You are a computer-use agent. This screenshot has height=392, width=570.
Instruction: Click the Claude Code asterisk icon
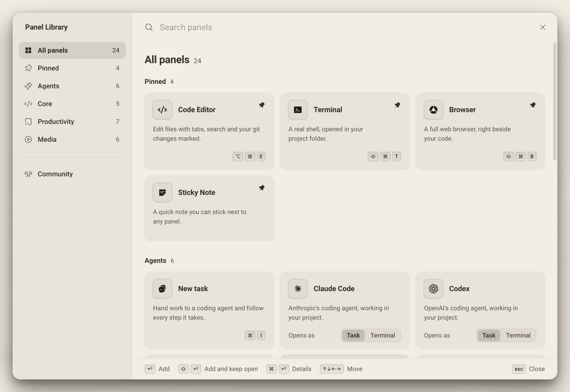[298, 289]
